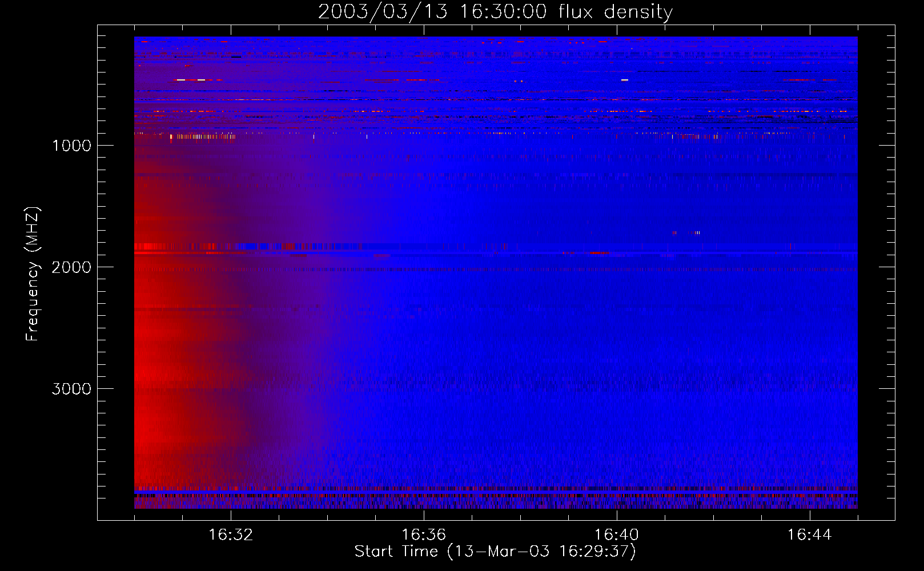
Task: Click the 16:40 time tick label
Action: point(617,535)
